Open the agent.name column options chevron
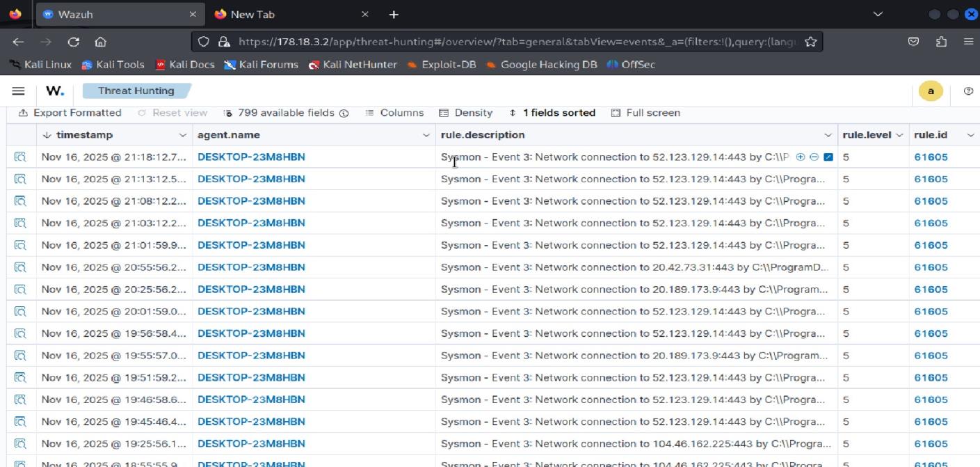 tap(426, 135)
